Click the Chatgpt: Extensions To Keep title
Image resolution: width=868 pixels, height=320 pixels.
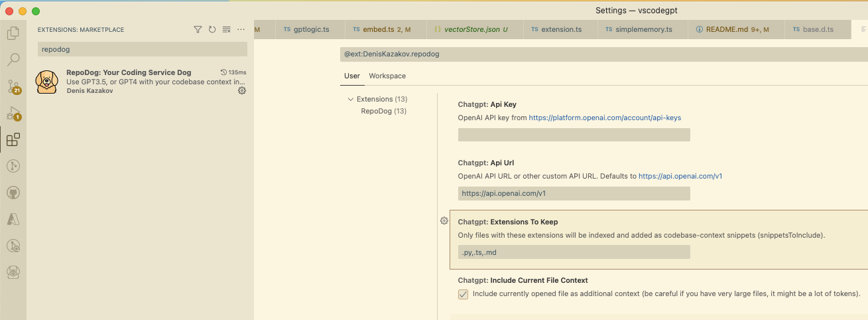pos(508,222)
